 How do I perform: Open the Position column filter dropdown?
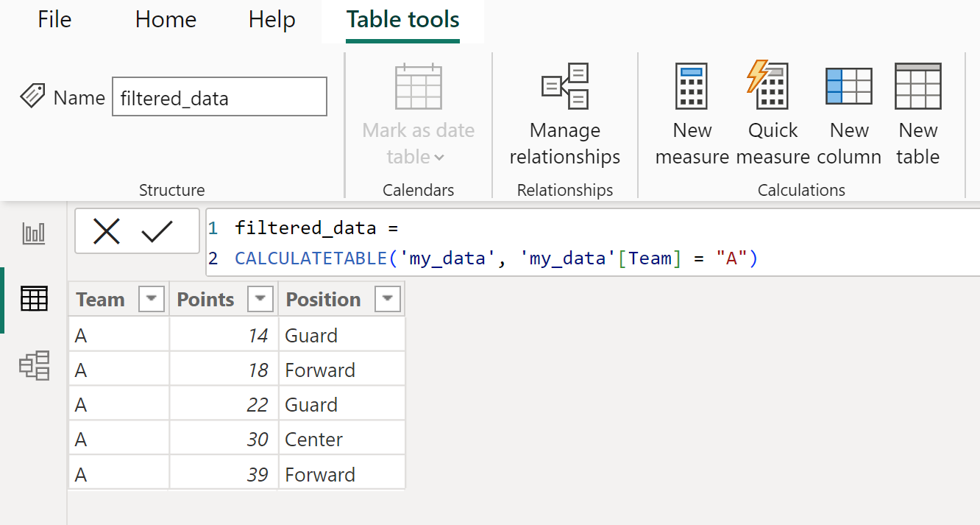(388, 299)
